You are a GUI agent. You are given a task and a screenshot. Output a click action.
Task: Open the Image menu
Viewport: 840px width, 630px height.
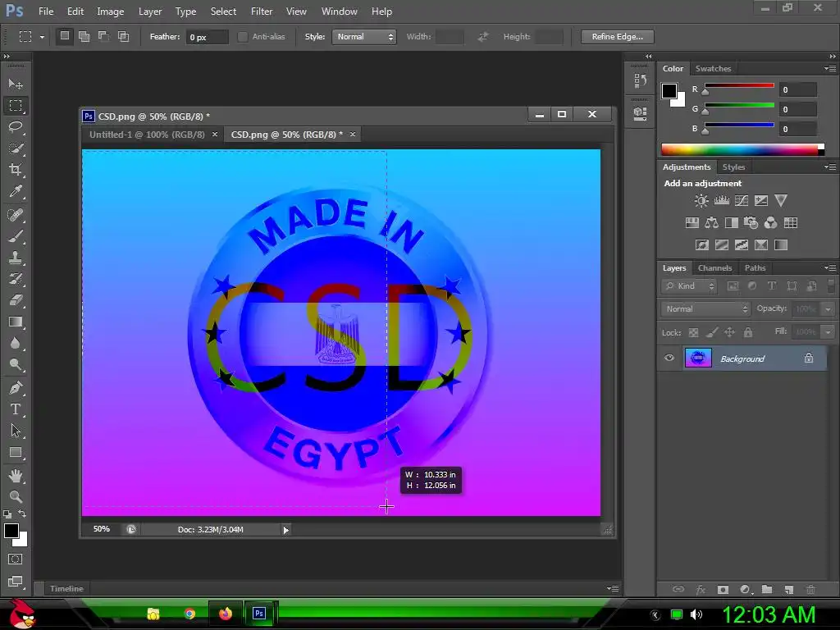coord(111,11)
